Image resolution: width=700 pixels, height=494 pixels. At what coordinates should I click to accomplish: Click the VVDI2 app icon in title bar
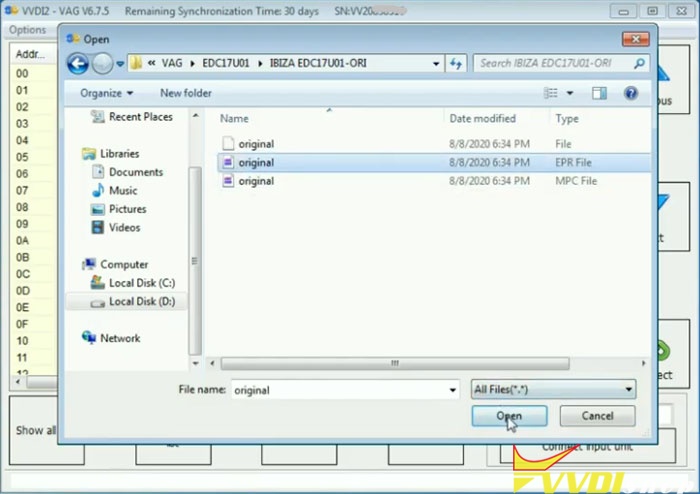click(11, 10)
